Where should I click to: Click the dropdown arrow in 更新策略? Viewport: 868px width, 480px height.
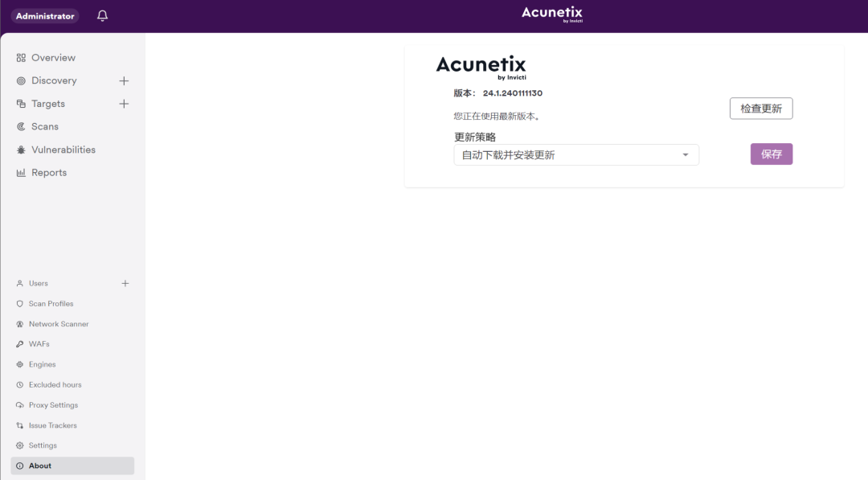click(x=686, y=155)
